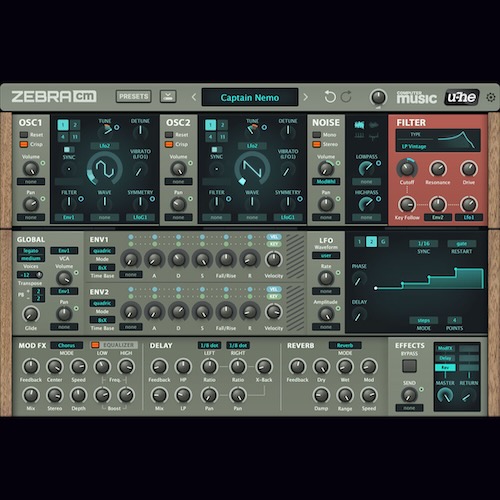Click OSC1 Volume modulation indicator

tap(43, 163)
